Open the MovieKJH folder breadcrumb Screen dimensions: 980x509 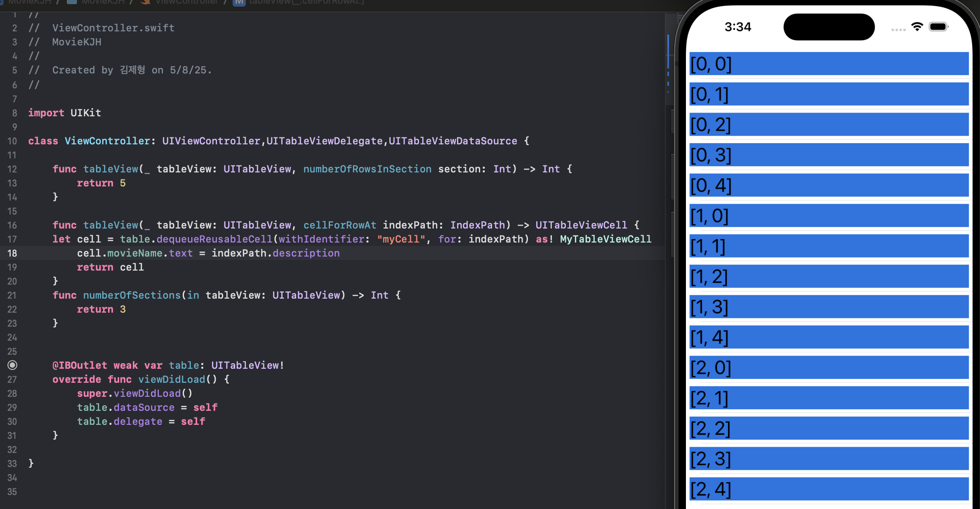(x=103, y=2)
